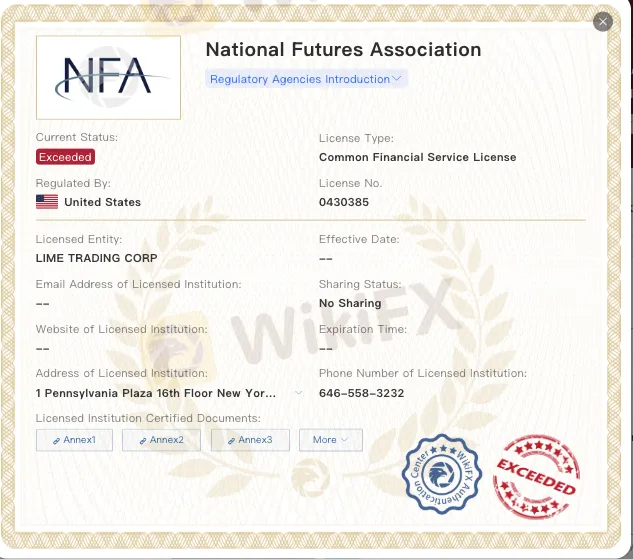Image resolution: width=633 pixels, height=559 pixels.
Task: Select the National Futures Association heading
Action: point(344,50)
